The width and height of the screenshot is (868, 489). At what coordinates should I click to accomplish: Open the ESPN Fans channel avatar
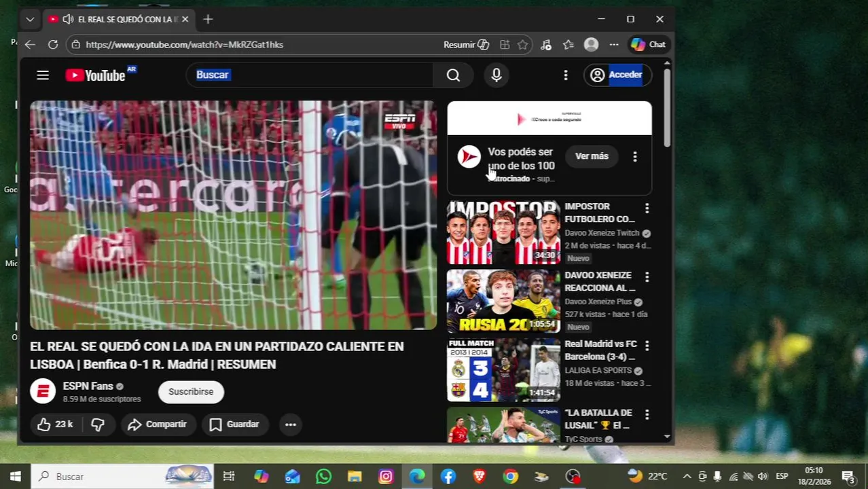pyautogui.click(x=42, y=392)
